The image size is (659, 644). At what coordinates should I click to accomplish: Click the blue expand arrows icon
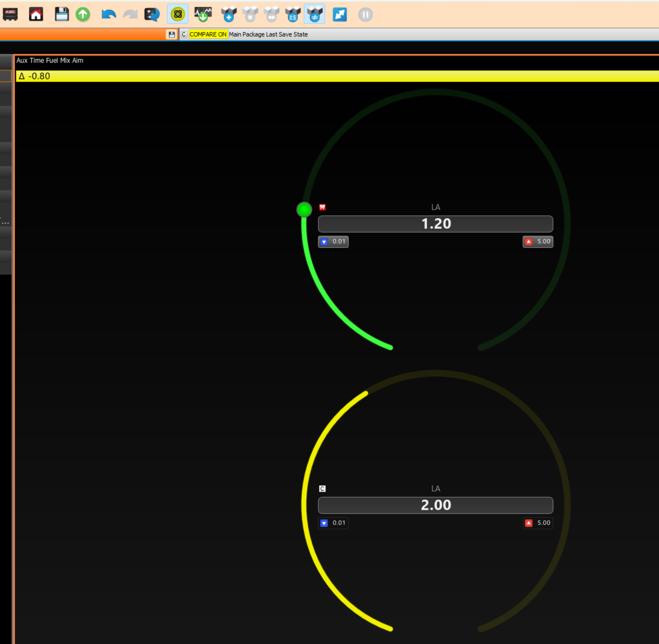340,14
